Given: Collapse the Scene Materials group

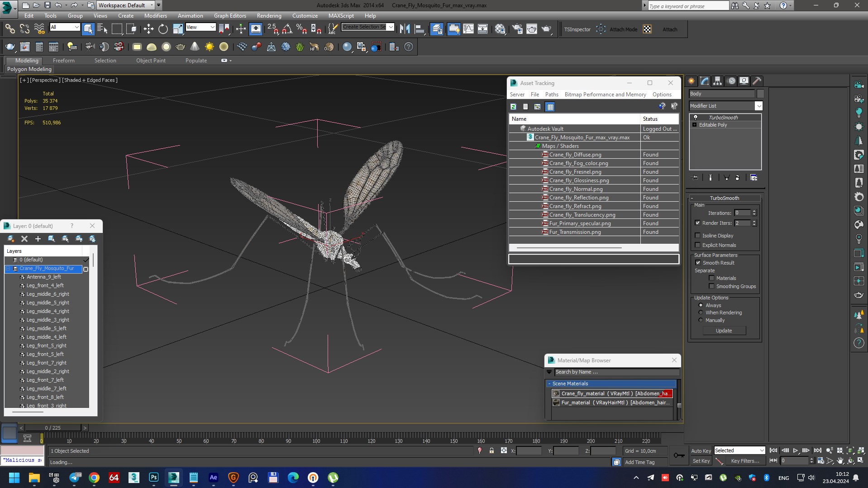Looking at the screenshot, I should (549, 384).
